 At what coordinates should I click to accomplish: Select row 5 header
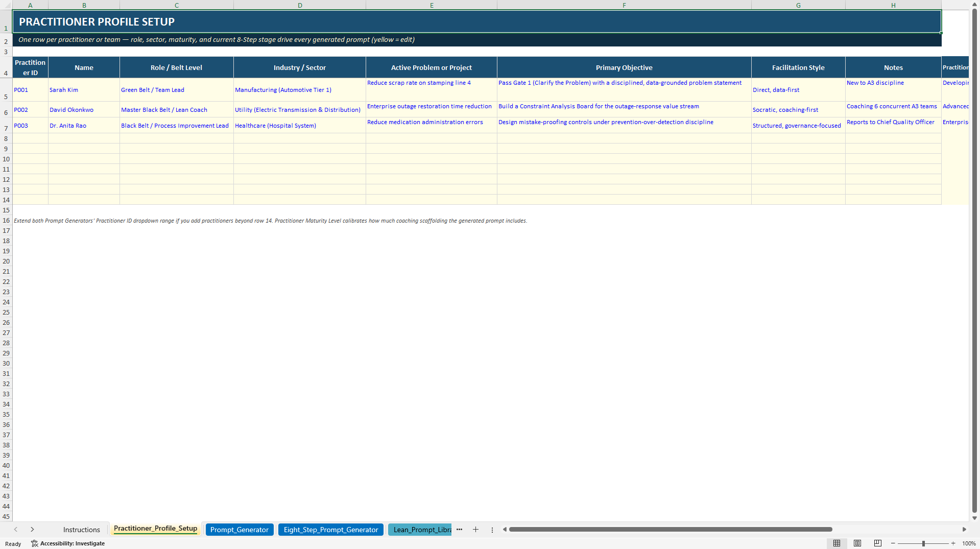[6, 90]
